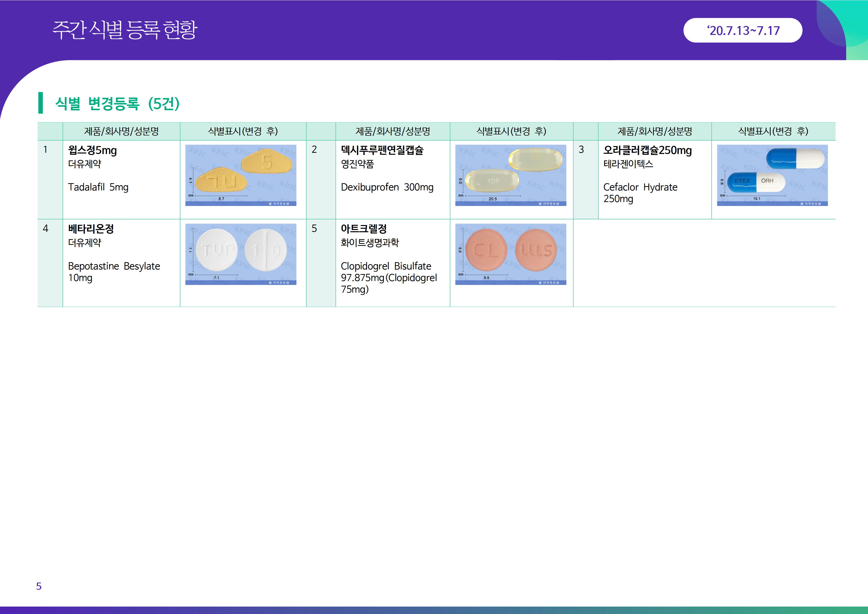Click the page number 5 at bottom

(x=39, y=586)
